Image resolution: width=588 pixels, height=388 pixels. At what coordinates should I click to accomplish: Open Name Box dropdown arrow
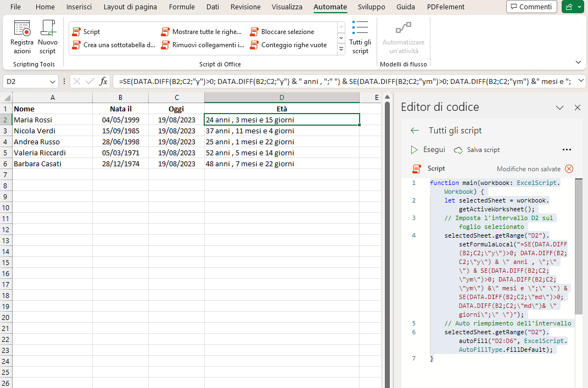click(52, 81)
